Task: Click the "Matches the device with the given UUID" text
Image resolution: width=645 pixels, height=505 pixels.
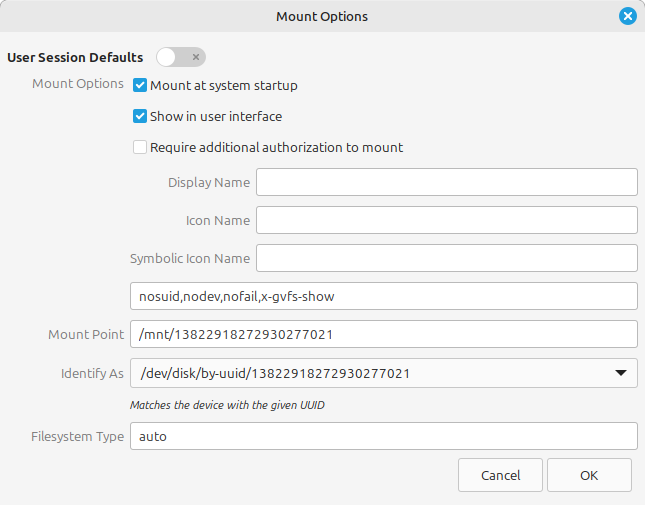Action: pyautogui.click(x=227, y=405)
